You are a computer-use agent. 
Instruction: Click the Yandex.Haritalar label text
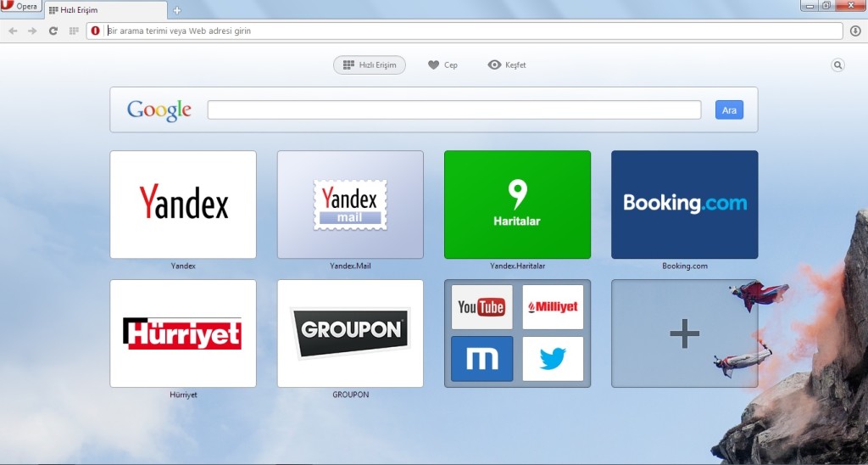click(x=518, y=266)
